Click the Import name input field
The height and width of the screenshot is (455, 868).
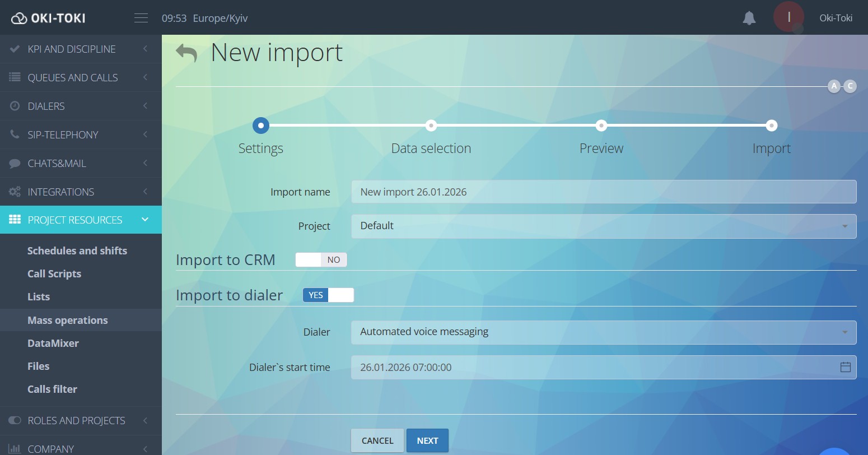603,192
